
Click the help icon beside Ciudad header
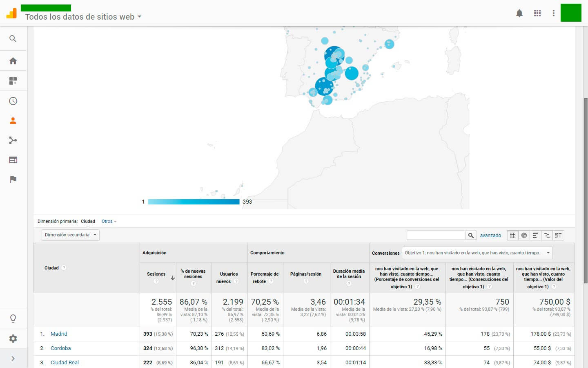click(x=64, y=268)
